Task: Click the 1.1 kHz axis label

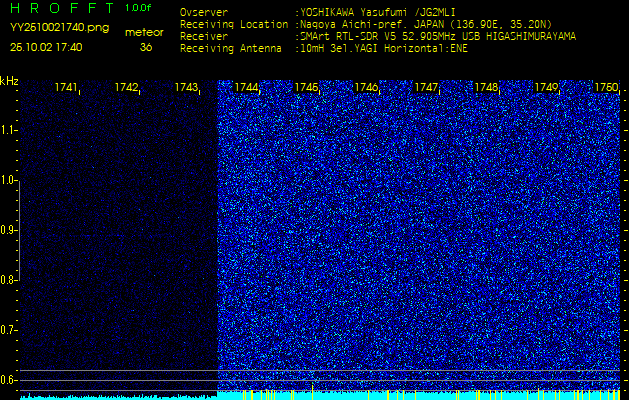Action: [7, 130]
